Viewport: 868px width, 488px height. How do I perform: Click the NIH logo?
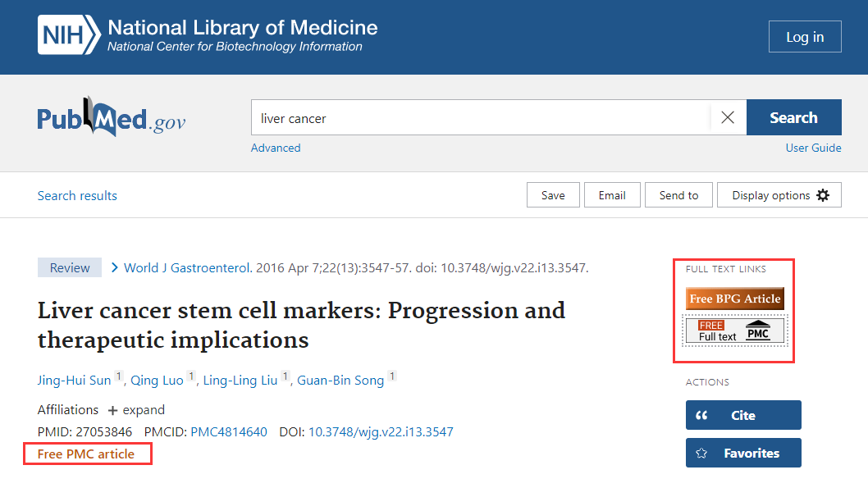tap(69, 36)
